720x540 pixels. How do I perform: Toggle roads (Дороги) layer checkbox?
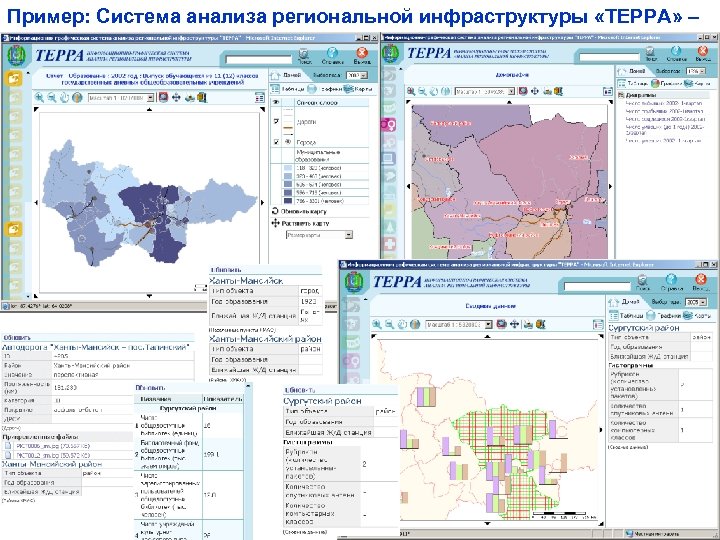pyautogui.click(x=276, y=122)
